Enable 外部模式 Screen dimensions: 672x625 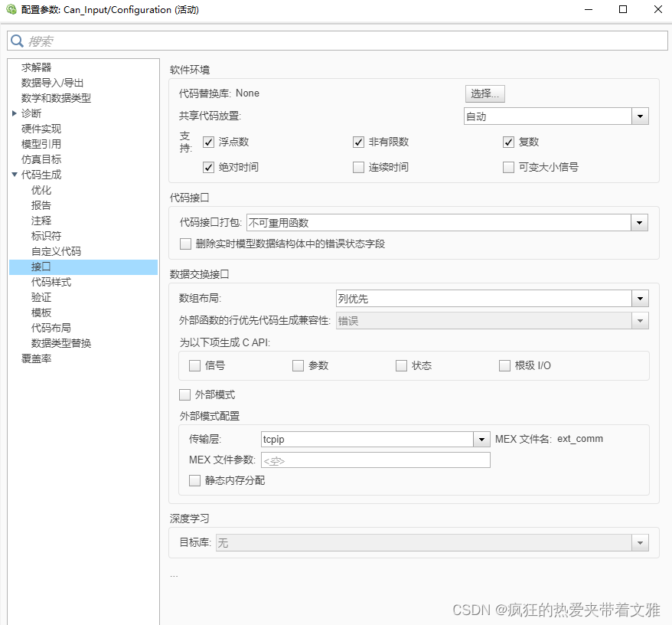[x=184, y=394]
